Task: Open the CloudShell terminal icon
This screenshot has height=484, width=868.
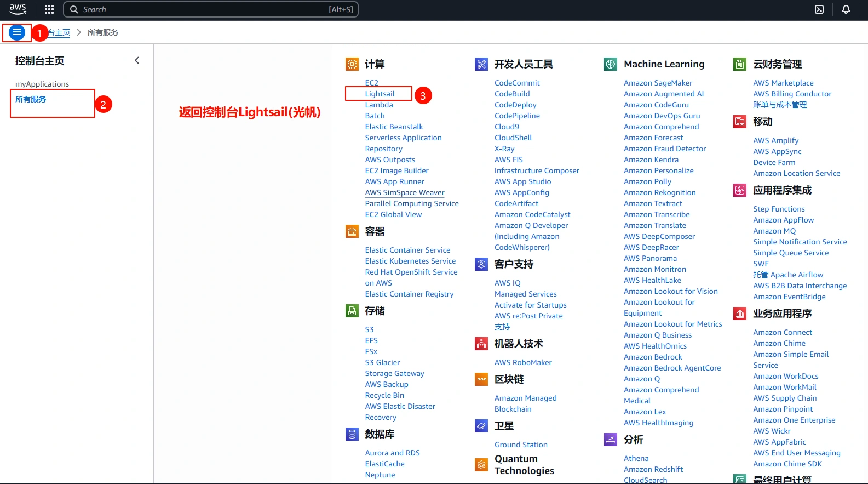Action: [819, 9]
